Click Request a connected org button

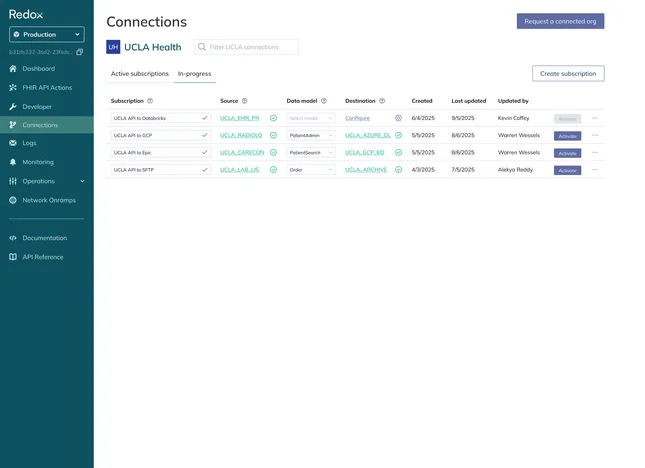(x=560, y=21)
